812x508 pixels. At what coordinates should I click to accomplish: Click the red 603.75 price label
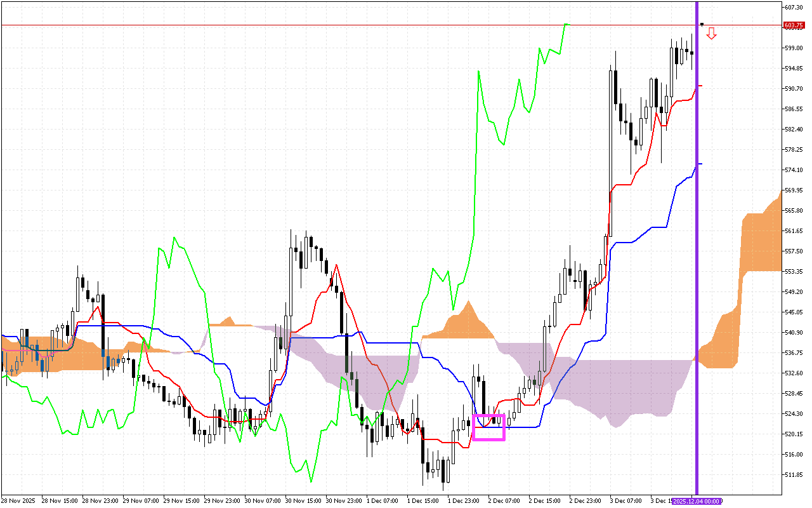coord(794,25)
